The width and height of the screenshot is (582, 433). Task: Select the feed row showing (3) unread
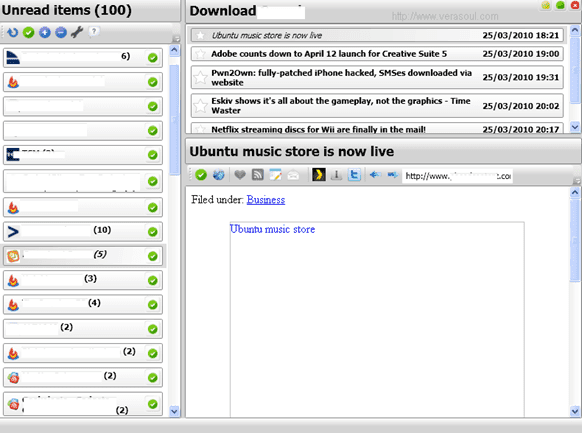83,281
